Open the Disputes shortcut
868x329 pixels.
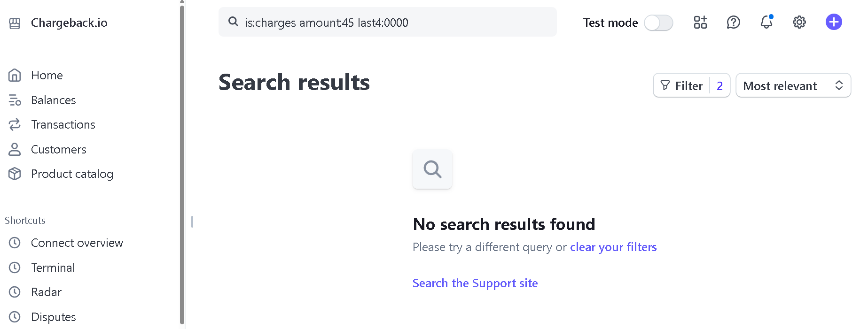[53, 317]
